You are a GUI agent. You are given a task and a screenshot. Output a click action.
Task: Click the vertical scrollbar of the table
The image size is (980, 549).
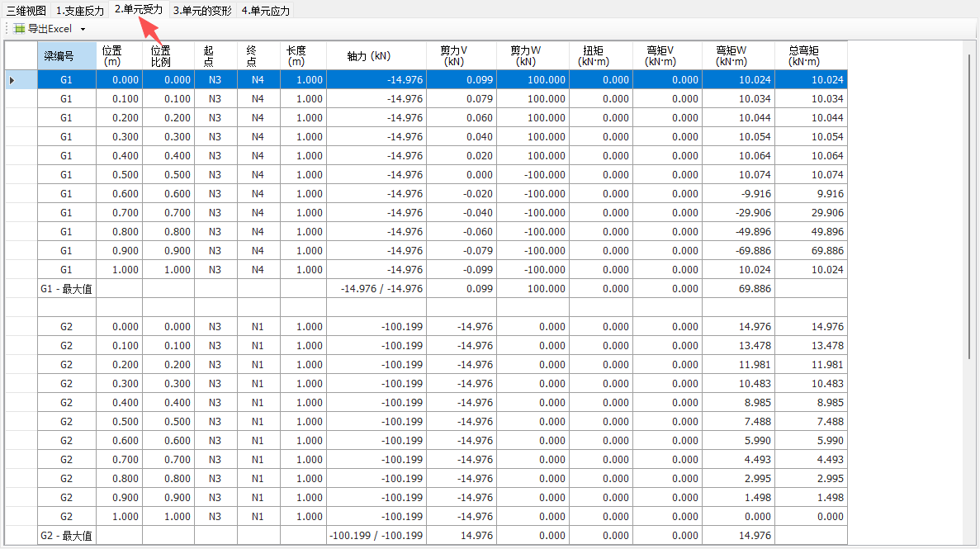pos(969,206)
